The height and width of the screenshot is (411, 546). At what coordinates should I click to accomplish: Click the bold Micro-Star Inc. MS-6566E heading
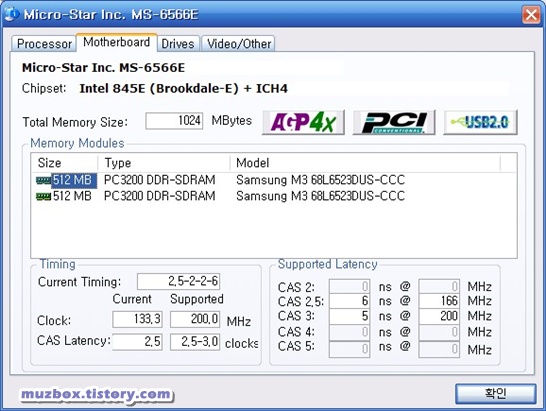click(x=103, y=68)
